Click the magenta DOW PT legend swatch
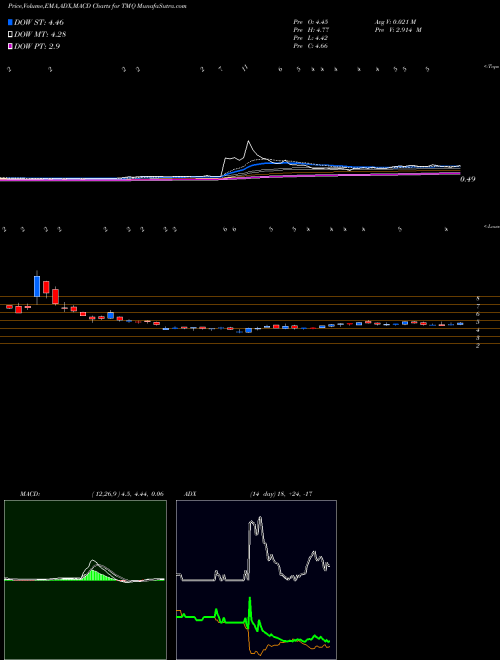Screen dimensions: 500x660 pyautogui.click(x=10, y=46)
